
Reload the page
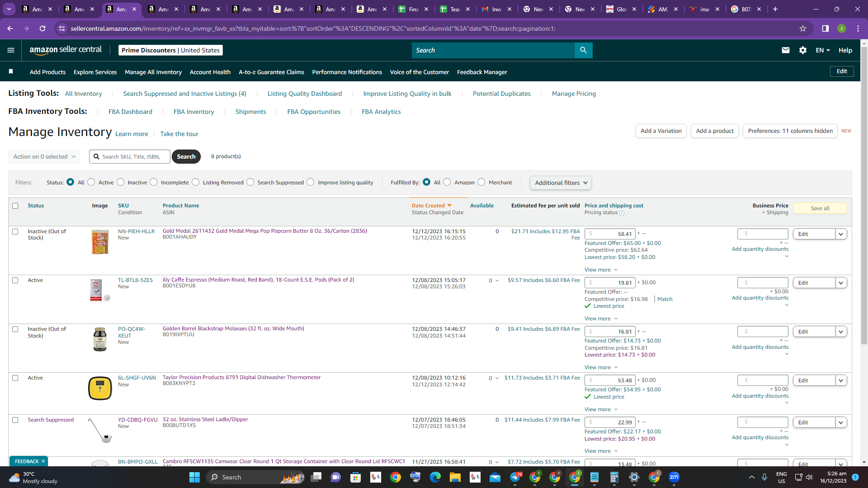tap(42, 28)
